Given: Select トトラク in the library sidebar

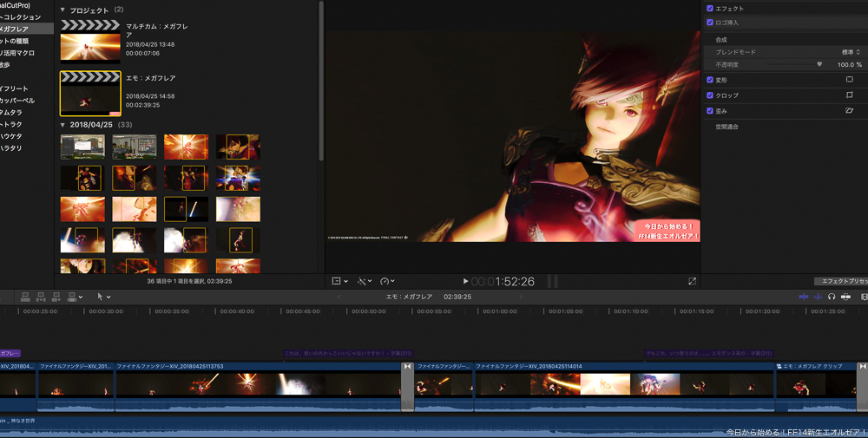Looking at the screenshot, I should point(11,124).
